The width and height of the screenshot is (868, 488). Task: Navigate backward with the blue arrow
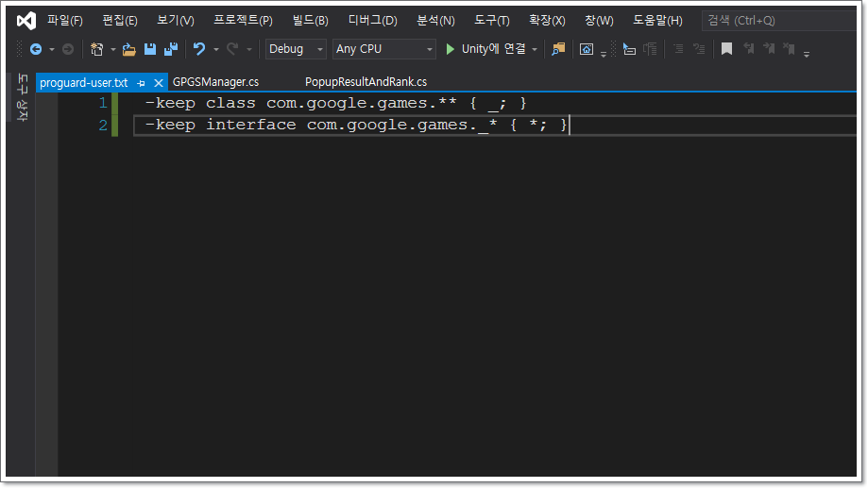point(36,49)
